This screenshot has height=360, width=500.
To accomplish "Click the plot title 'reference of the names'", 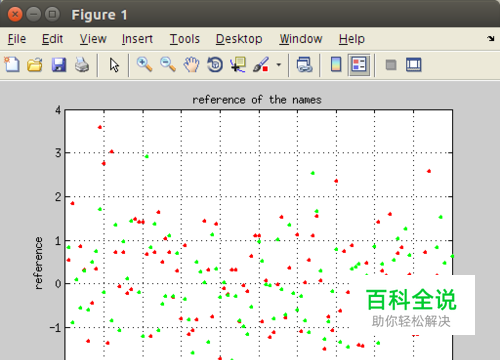I will pyautogui.click(x=257, y=100).
